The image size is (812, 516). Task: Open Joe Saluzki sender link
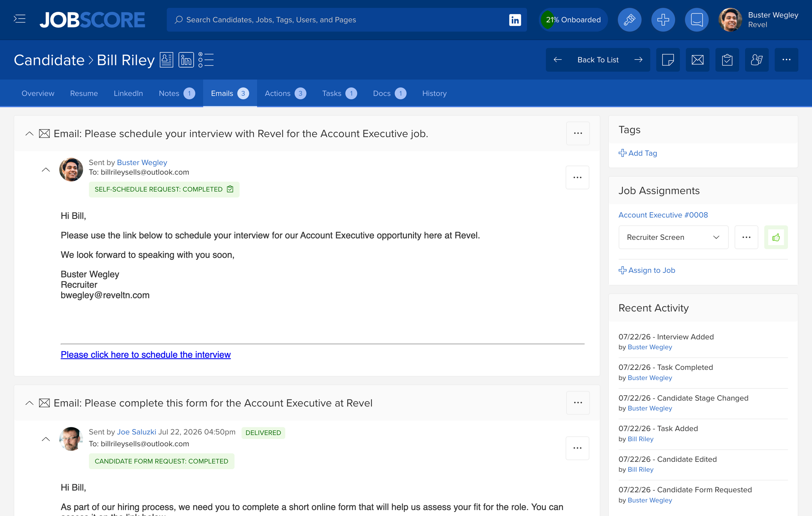[x=136, y=432]
